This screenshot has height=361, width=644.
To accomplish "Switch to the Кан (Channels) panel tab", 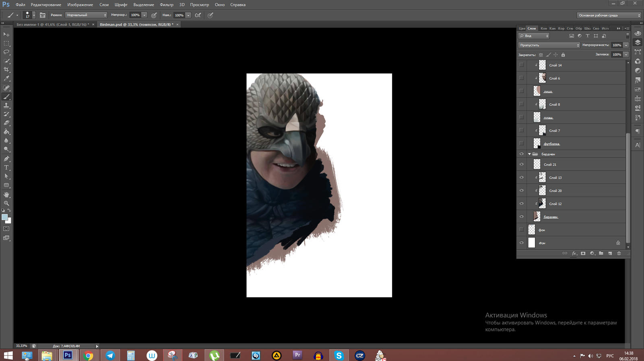I will coord(553,28).
